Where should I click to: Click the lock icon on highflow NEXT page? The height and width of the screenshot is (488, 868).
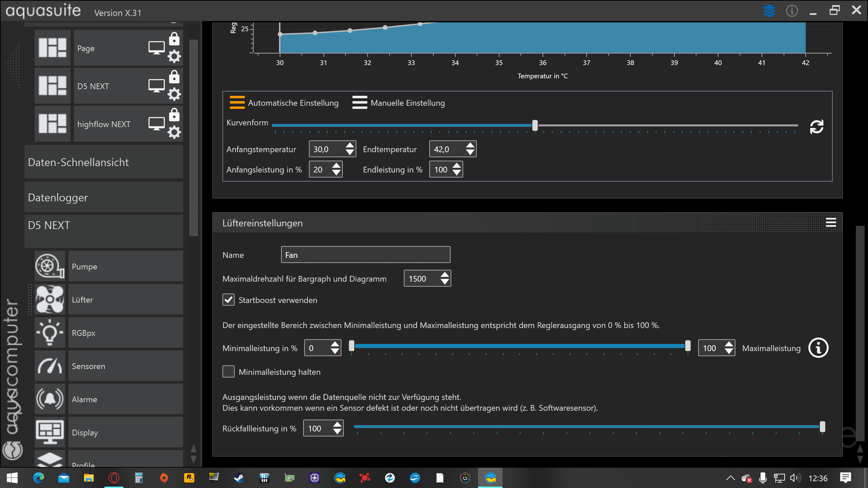pyautogui.click(x=174, y=115)
